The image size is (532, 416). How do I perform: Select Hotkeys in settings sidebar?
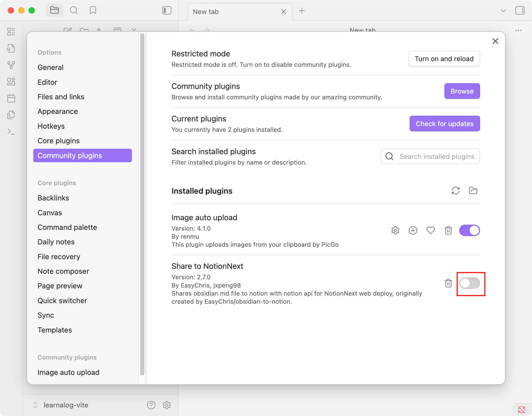click(51, 126)
